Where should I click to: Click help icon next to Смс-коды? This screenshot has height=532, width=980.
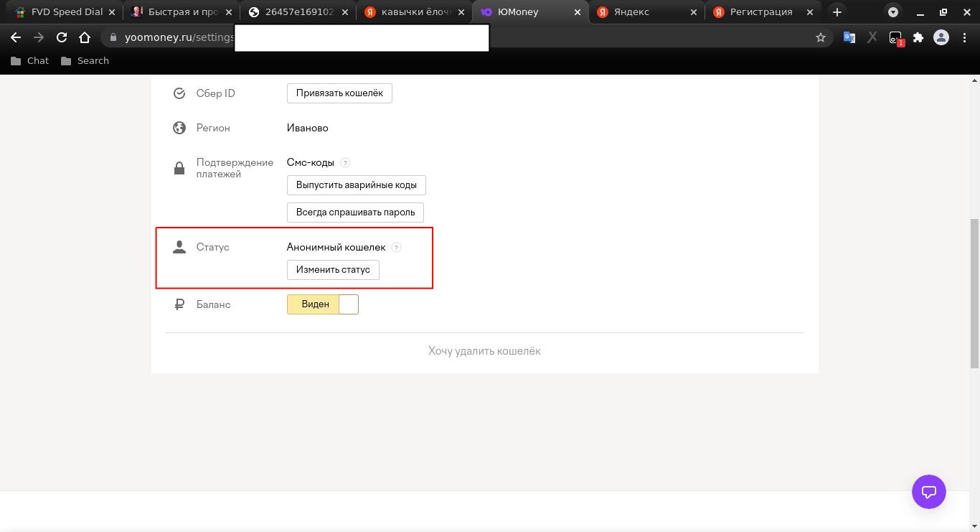[345, 163]
